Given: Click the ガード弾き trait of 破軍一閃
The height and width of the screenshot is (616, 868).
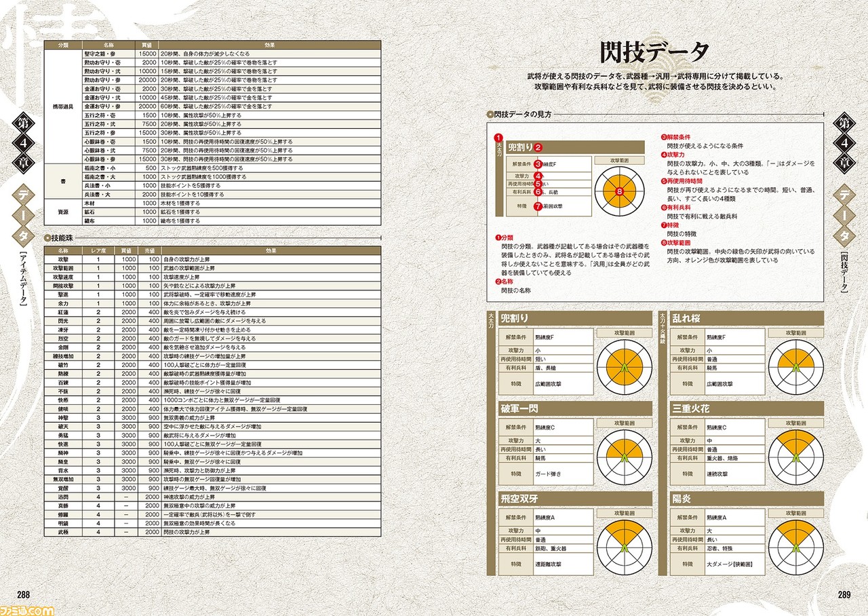Looking at the screenshot, I should click(549, 474).
